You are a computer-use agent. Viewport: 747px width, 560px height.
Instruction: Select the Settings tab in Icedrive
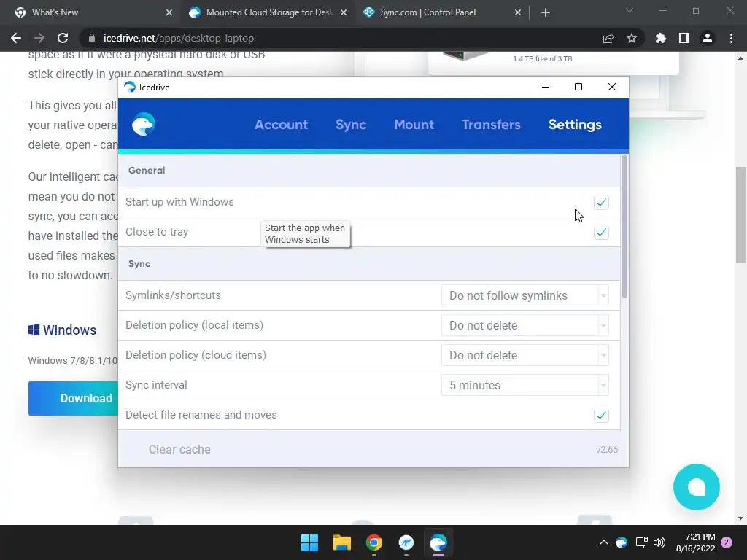pos(575,125)
